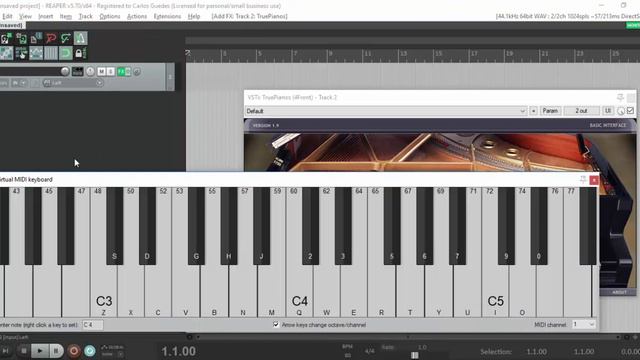
Task: Pin the Virtual MIDI keyboard window
Action: point(583,180)
